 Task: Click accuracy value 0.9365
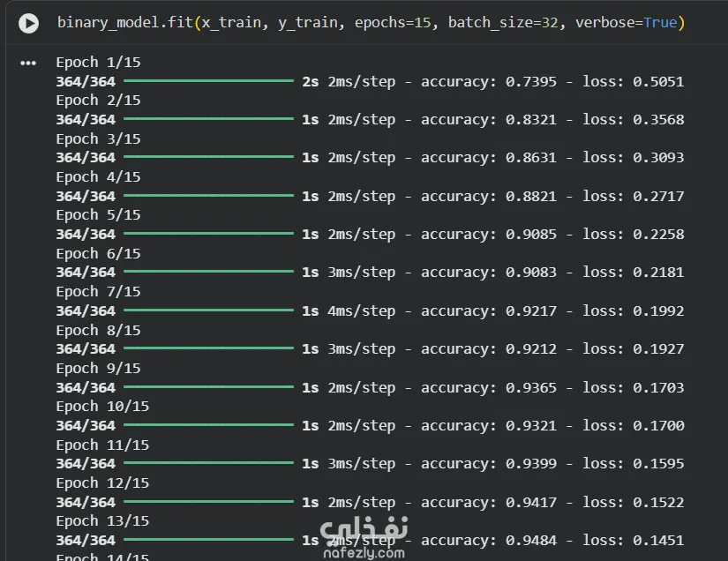[531, 387]
